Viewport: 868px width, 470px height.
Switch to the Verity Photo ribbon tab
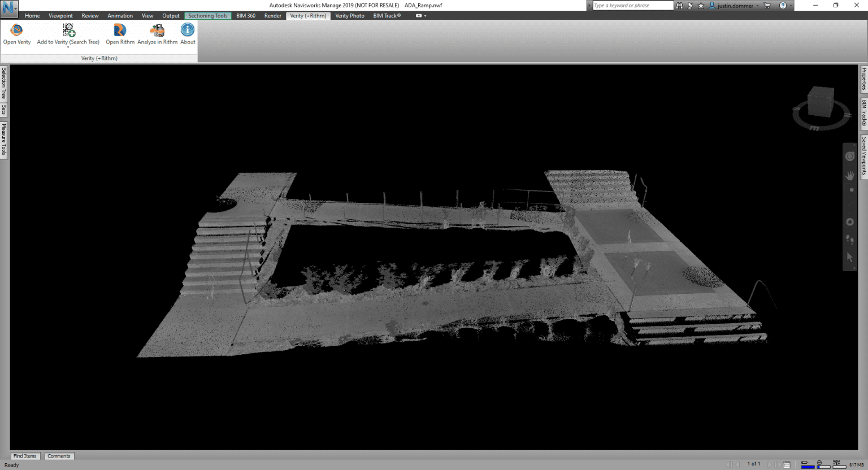(x=349, y=15)
